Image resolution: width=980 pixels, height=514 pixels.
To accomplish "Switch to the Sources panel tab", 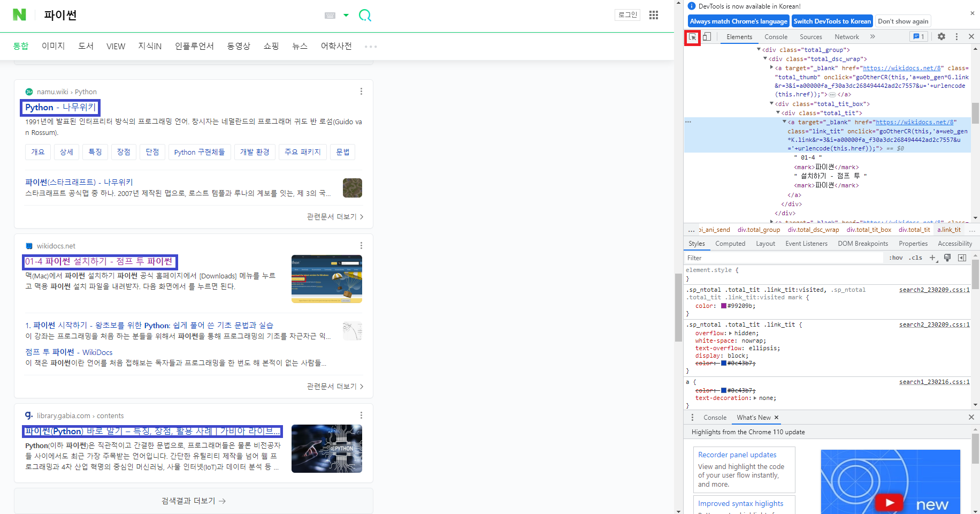I will click(x=811, y=37).
